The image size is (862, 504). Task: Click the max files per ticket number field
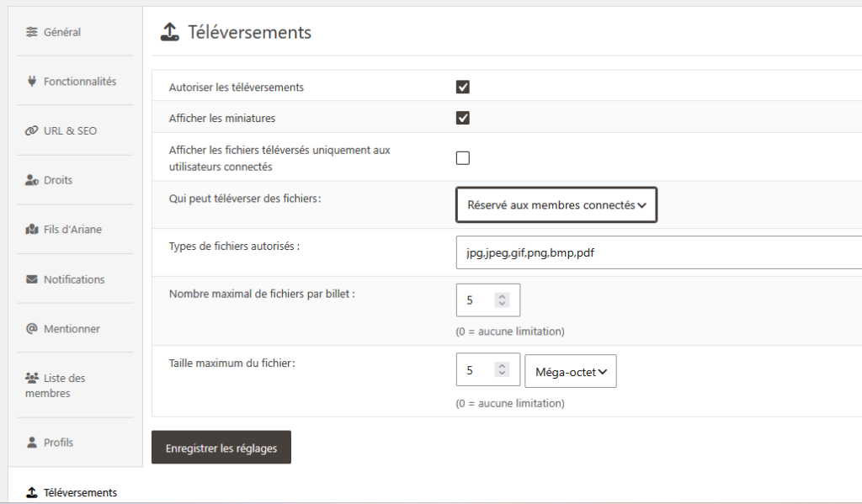pos(488,300)
